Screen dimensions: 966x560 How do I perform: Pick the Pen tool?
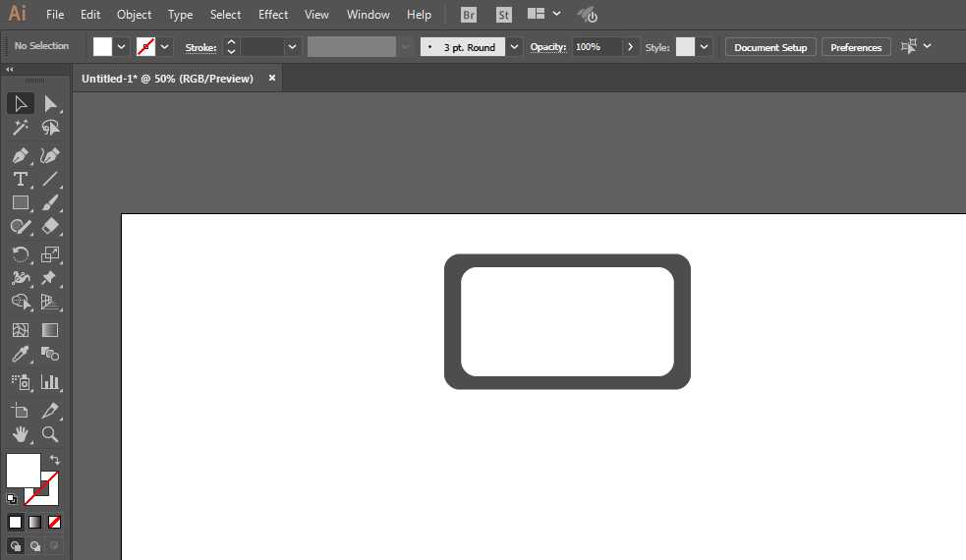pos(20,155)
